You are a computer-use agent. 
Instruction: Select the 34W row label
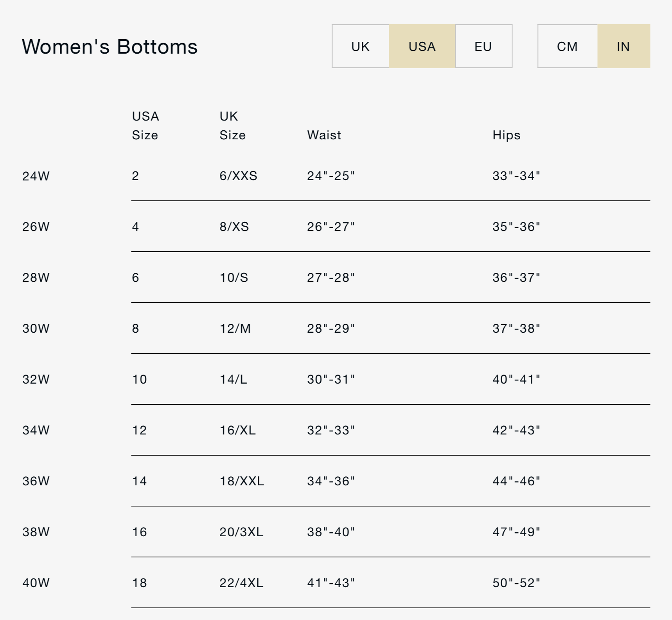tap(36, 430)
